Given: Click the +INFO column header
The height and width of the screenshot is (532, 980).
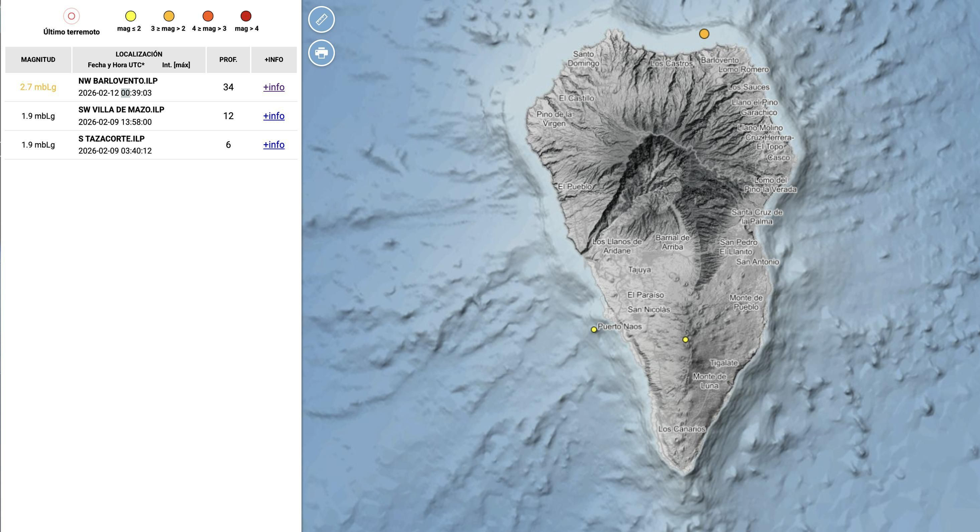Looking at the screenshot, I should pos(274,59).
